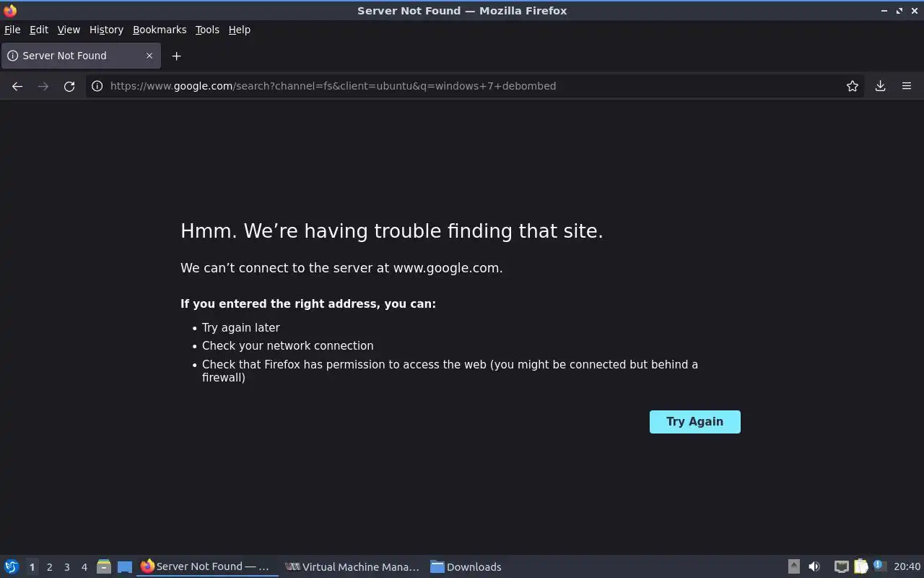Viewport: 924px width, 578px height.
Task: Click the show desktop taskbar icon
Action: pyautogui.click(x=125, y=567)
